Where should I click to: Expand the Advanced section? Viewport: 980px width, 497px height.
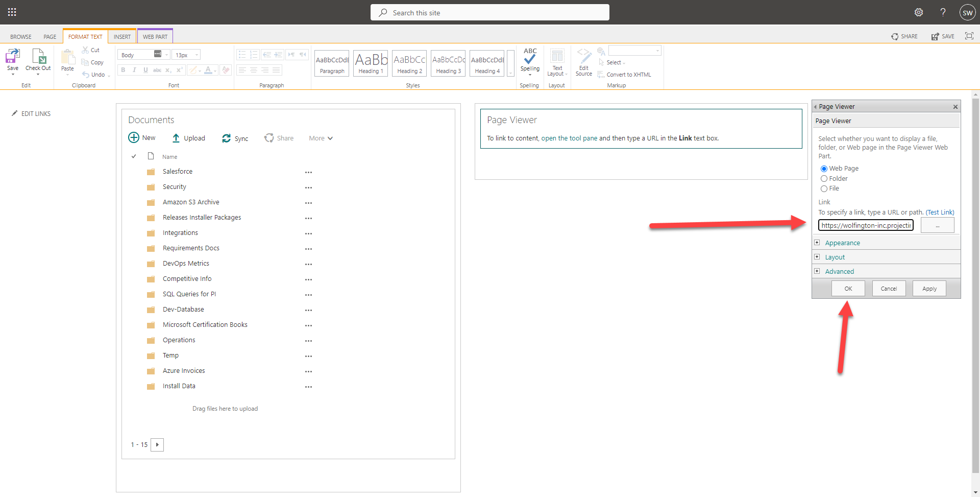pos(817,271)
